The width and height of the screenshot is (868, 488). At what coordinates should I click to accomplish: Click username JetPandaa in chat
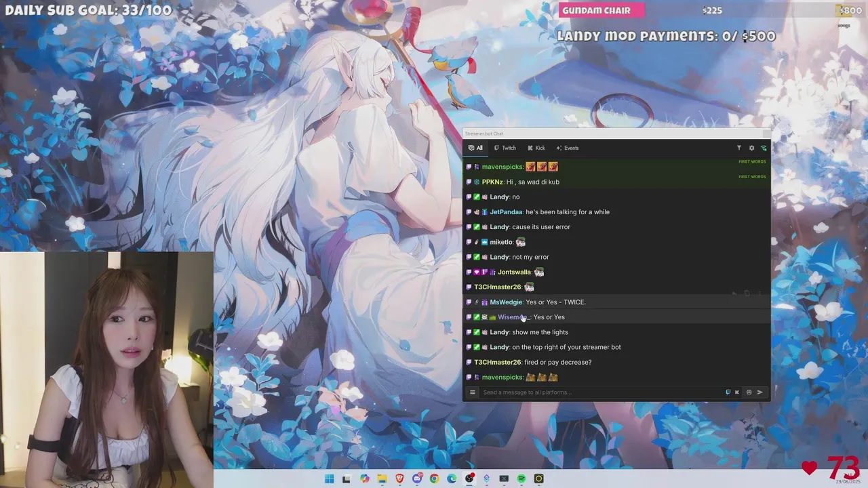tap(506, 211)
